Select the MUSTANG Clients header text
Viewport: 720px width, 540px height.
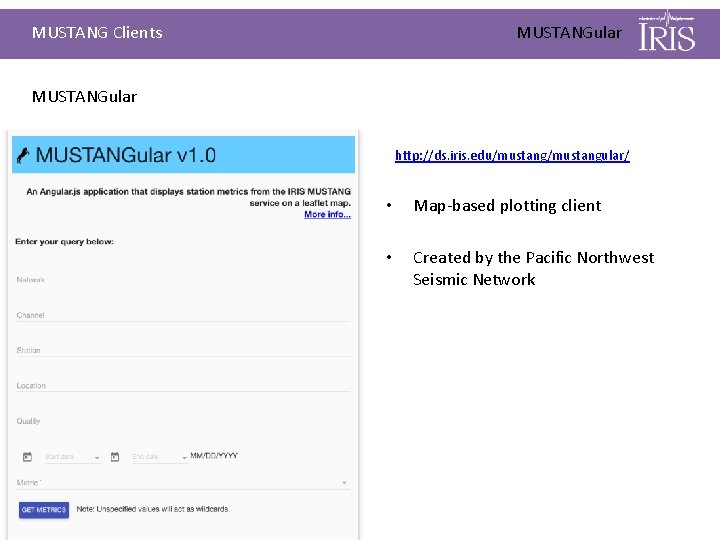[97, 33]
